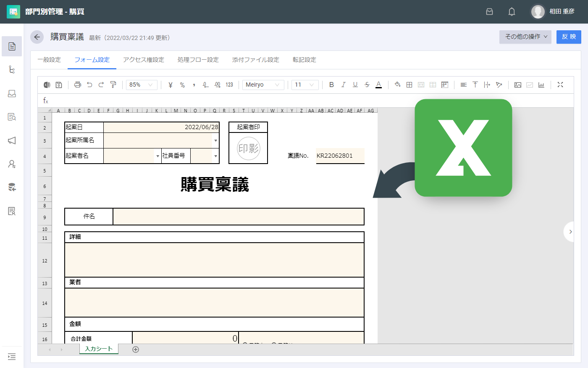Open the 起案所属名 cell dropdown arrow
588x368 pixels.
point(216,141)
